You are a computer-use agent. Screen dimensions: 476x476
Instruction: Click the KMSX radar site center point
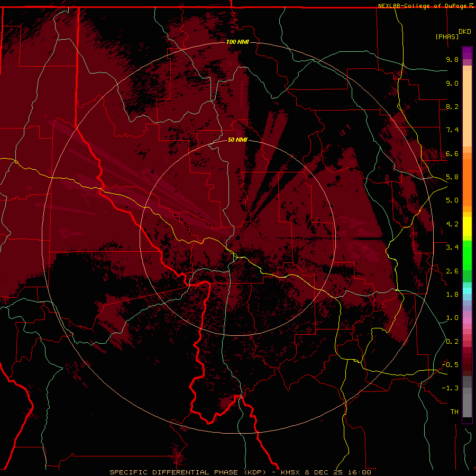coord(237,237)
